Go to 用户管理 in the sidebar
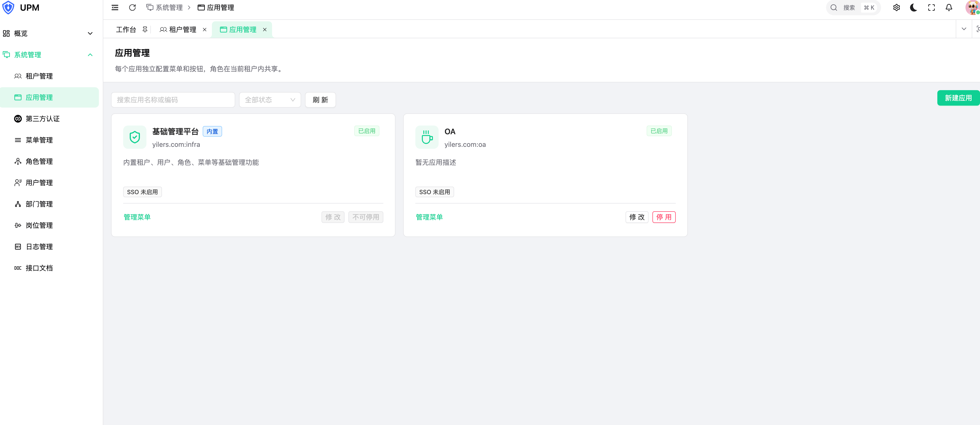 coord(49,182)
